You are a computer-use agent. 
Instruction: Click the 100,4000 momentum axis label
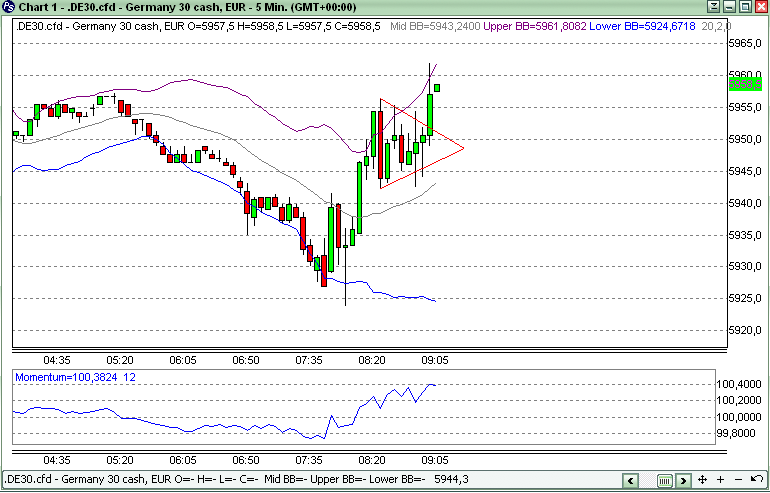(x=739, y=384)
